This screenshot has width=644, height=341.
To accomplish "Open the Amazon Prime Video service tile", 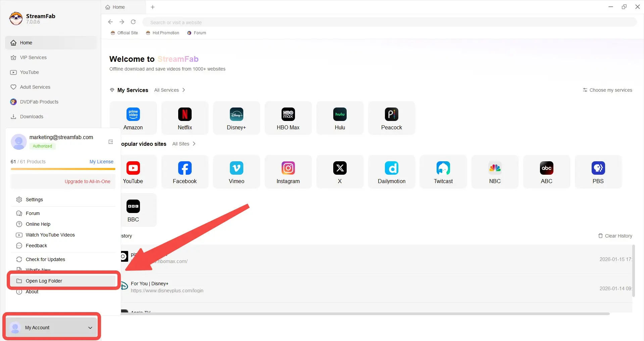I will [133, 118].
